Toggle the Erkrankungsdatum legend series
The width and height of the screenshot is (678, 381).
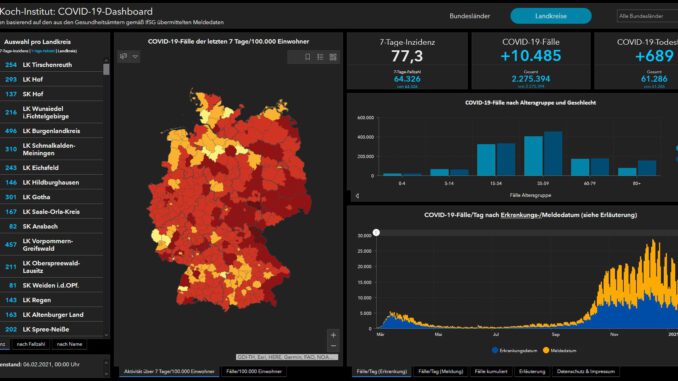(x=515, y=350)
